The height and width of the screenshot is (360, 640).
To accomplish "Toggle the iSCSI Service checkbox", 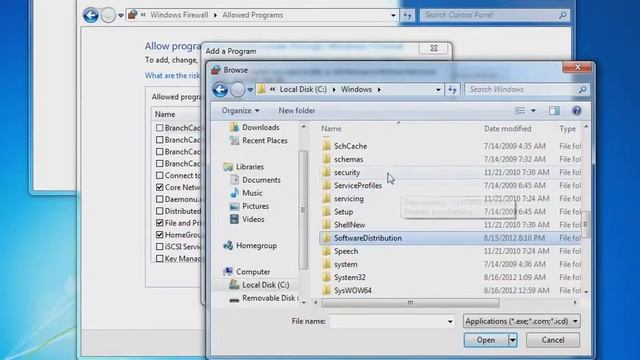I will (x=160, y=247).
